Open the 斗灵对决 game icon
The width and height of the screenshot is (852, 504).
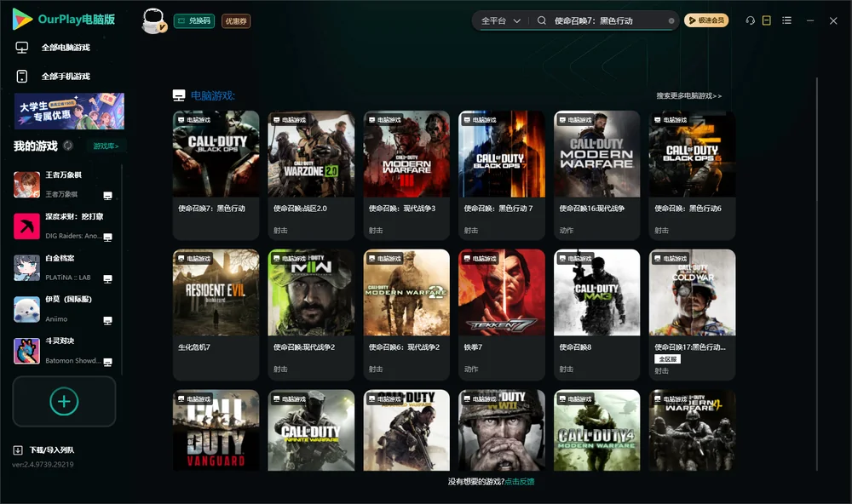26,351
